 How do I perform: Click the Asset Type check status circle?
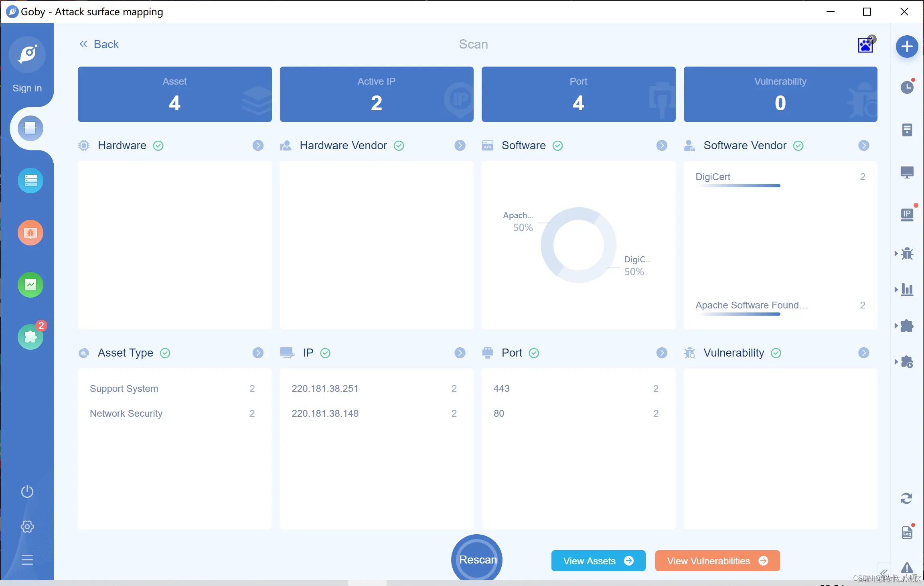coord(165,353)
